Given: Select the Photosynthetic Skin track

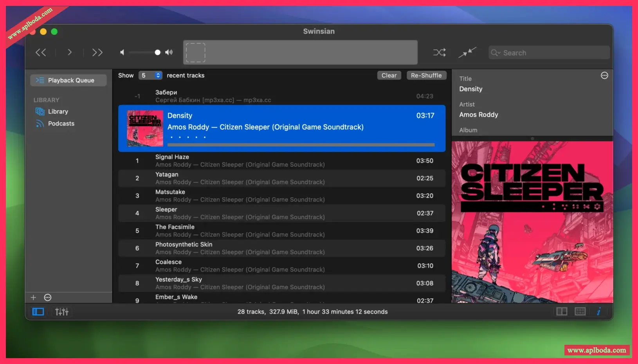Looking at the screenshot, I should pos(282,248).
